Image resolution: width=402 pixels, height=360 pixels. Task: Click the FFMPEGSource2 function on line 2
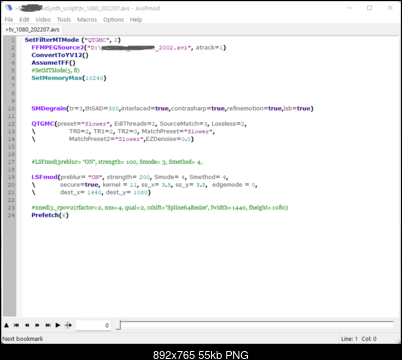58,47
